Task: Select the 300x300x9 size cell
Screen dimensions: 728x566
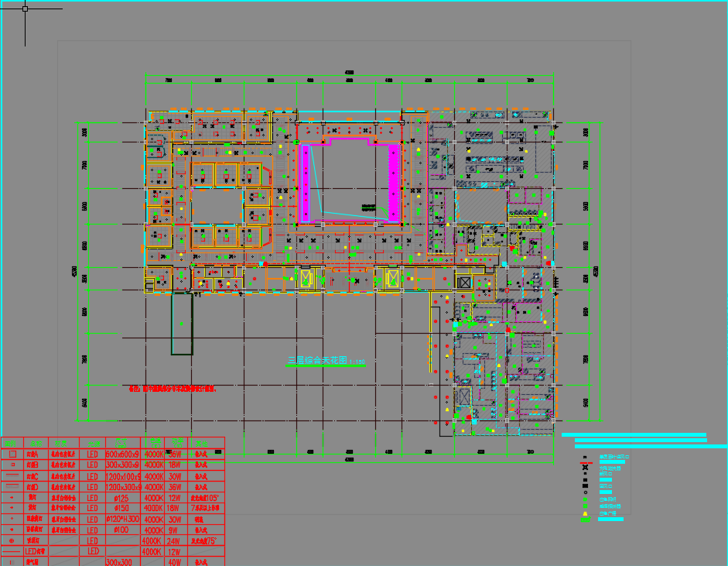Action: click(122, 465)
